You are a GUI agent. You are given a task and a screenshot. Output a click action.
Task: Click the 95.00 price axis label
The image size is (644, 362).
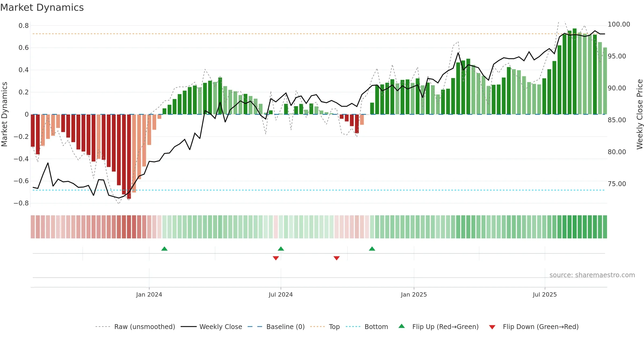click(x=617, y=56)
